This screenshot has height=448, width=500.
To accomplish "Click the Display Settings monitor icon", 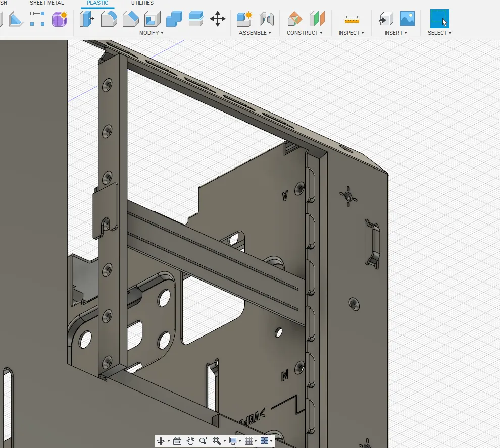I will (x=233, y=441).
